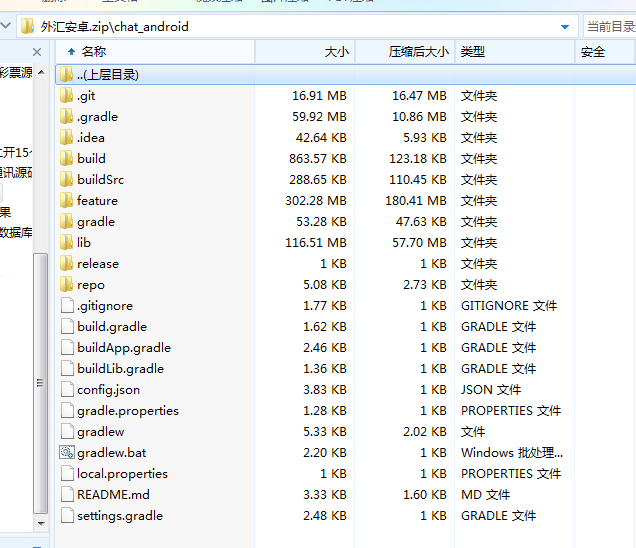Click the config.json file icon
The width and height of the screenshot is (636, 548).
(x=67, y=390)
